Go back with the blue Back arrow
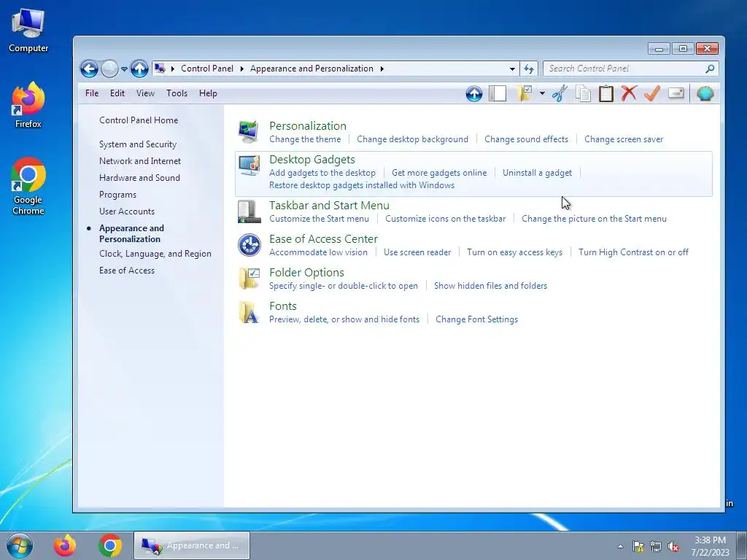Viewport: 747px width, 560px height. 89,69
